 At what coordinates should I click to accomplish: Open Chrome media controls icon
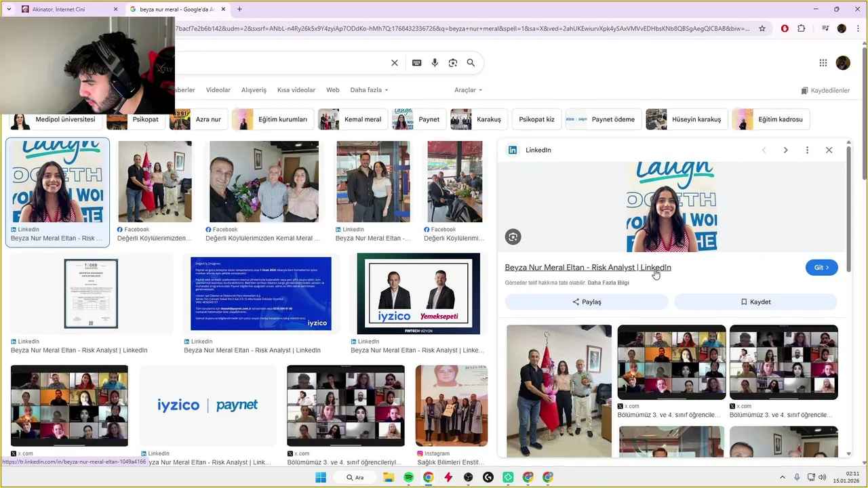825,28
